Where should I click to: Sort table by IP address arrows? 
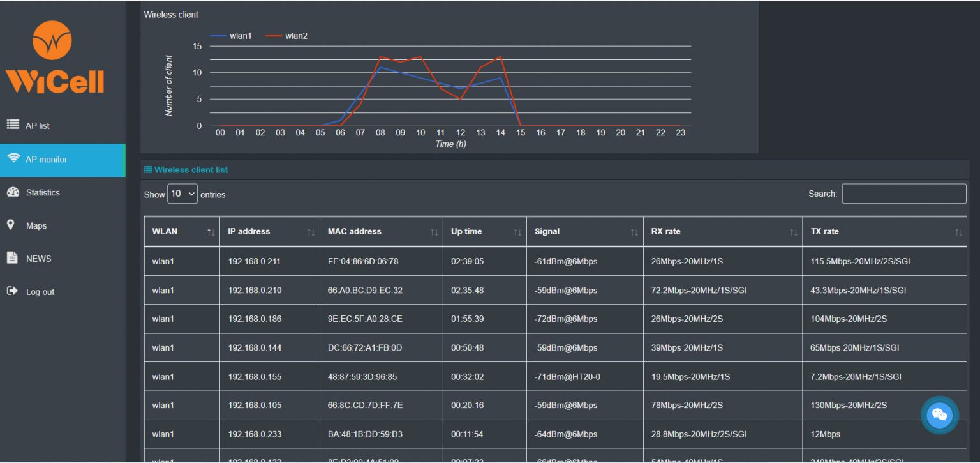tap(311, 232)
